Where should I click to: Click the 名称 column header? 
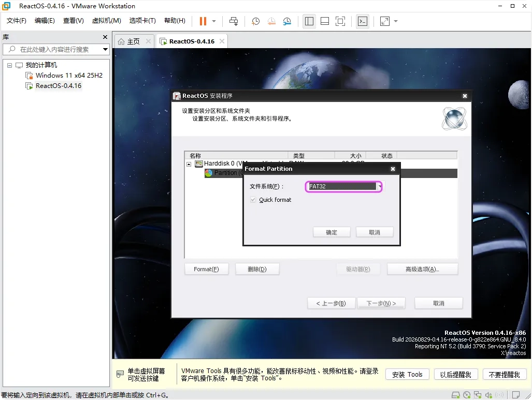click(237, 156)
